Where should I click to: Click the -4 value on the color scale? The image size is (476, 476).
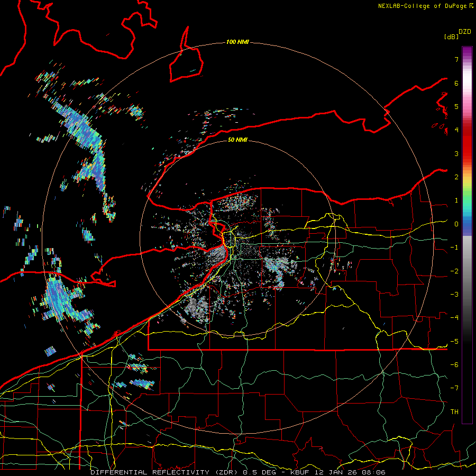pyautogui.click(x=454, y=318)
